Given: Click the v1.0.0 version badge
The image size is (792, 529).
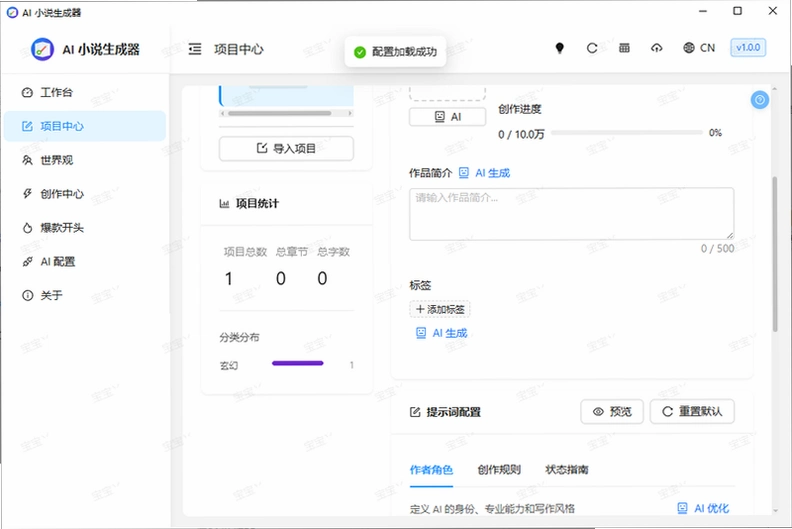Looking at the screenshot, I should pos(748,47).
